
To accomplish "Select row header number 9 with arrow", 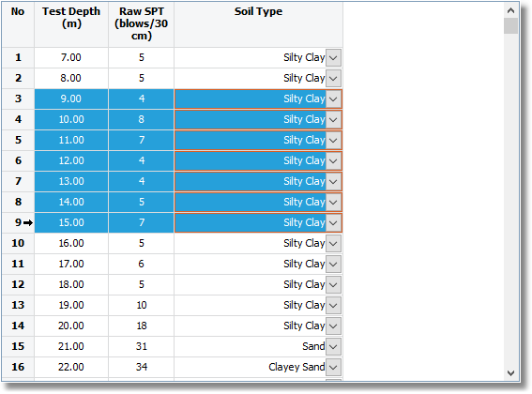I will tap(18, 223).
